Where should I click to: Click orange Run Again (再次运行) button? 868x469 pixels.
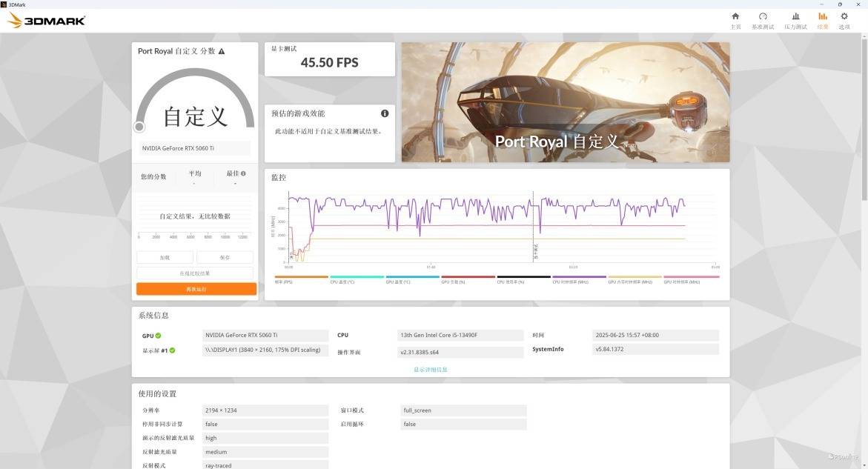click(196, 289)
